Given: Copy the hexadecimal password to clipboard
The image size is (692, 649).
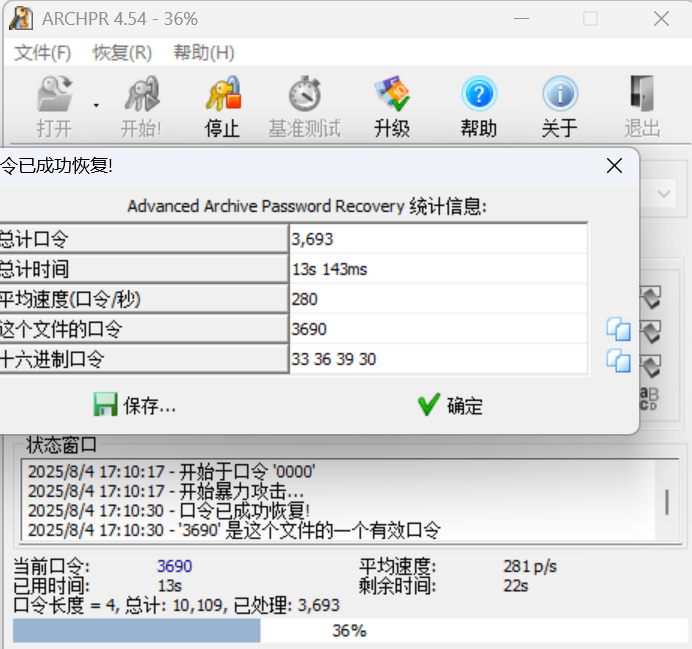Looking at the screenshot, I should 618,360.
